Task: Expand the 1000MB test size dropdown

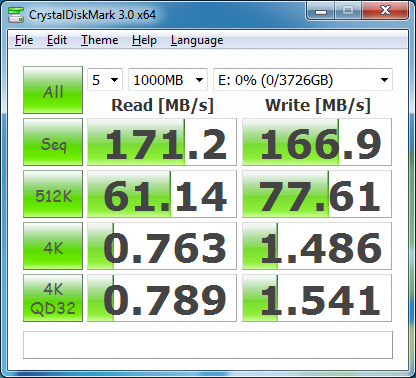Action: pyautogui.click(x=168, y=80)
